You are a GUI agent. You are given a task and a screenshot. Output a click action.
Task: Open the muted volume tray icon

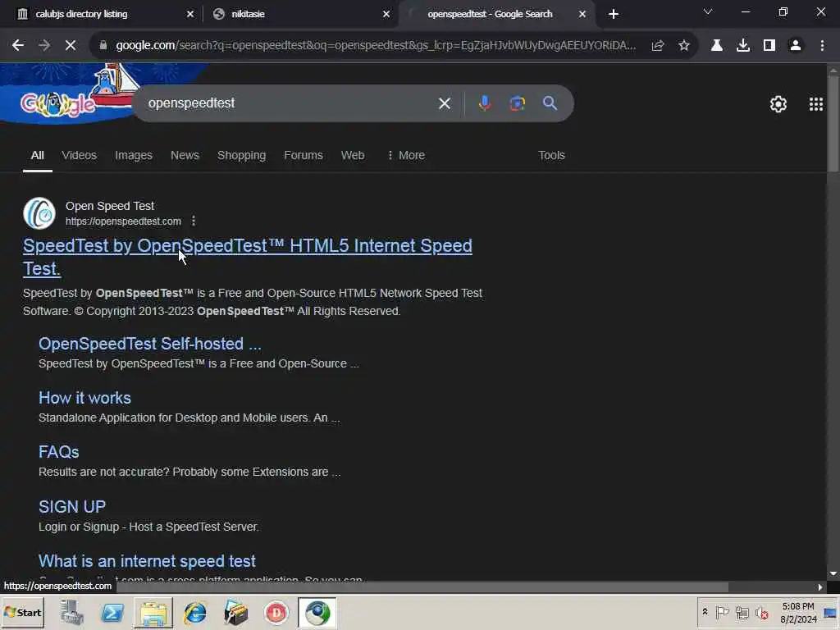[762, 612]
